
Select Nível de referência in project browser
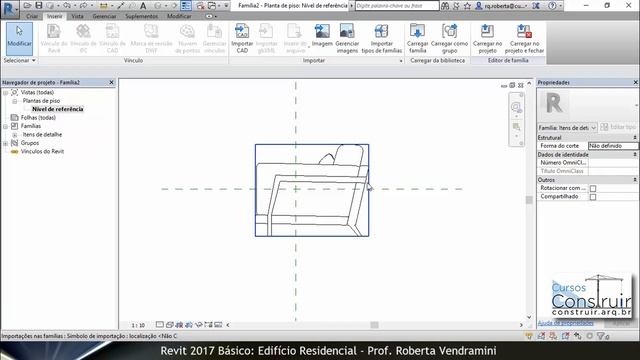point(58,109)
